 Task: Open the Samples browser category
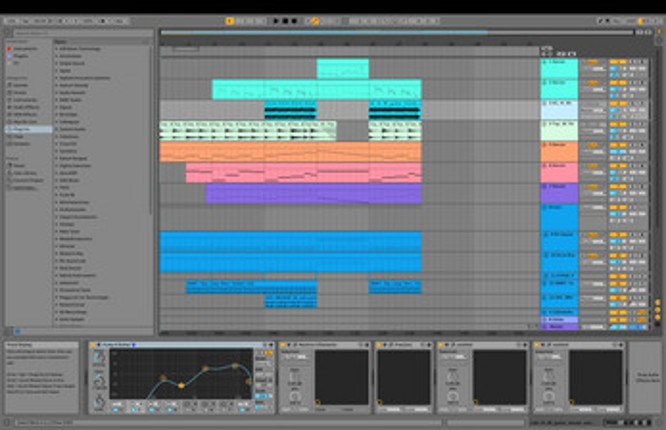(x=19, y=144)
